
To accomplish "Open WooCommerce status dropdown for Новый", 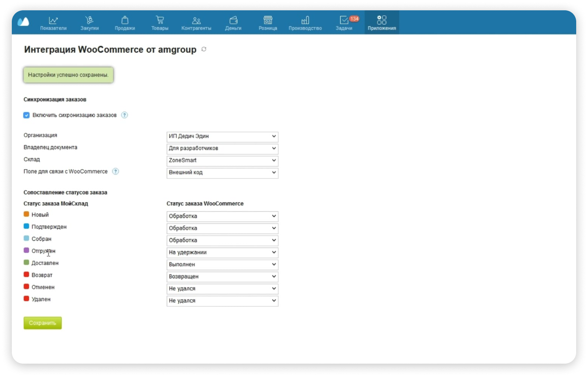I will (x=223, y=216).
